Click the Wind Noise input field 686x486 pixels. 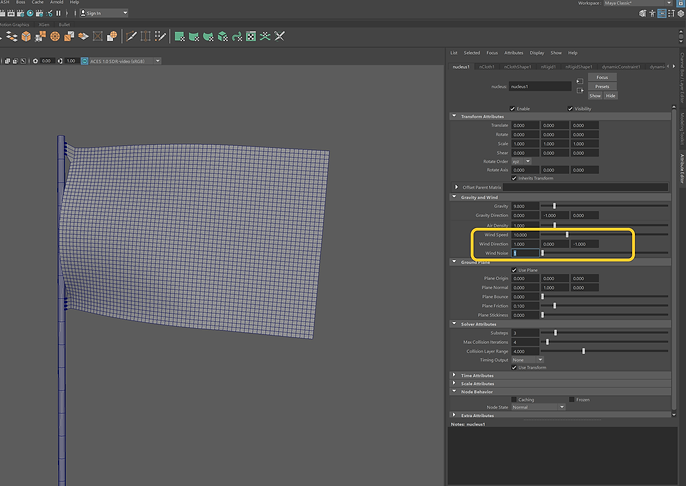pyautogui.click(x=525, y=253)
